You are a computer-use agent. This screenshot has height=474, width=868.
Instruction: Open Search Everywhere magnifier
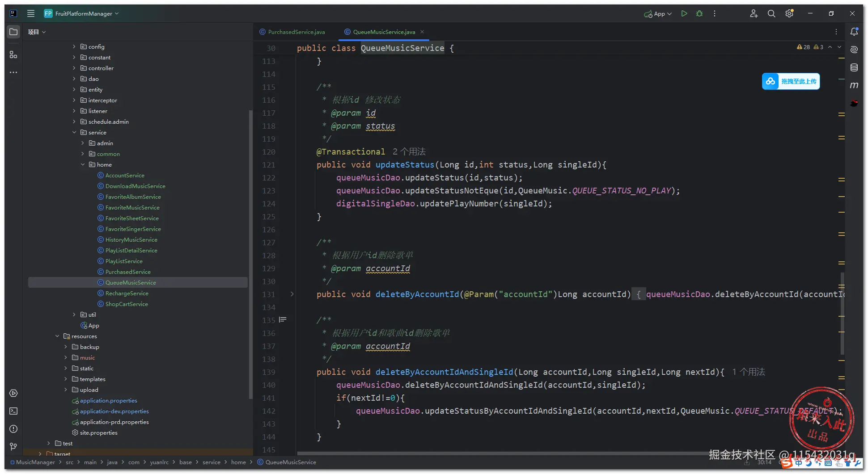coord(771,13)
